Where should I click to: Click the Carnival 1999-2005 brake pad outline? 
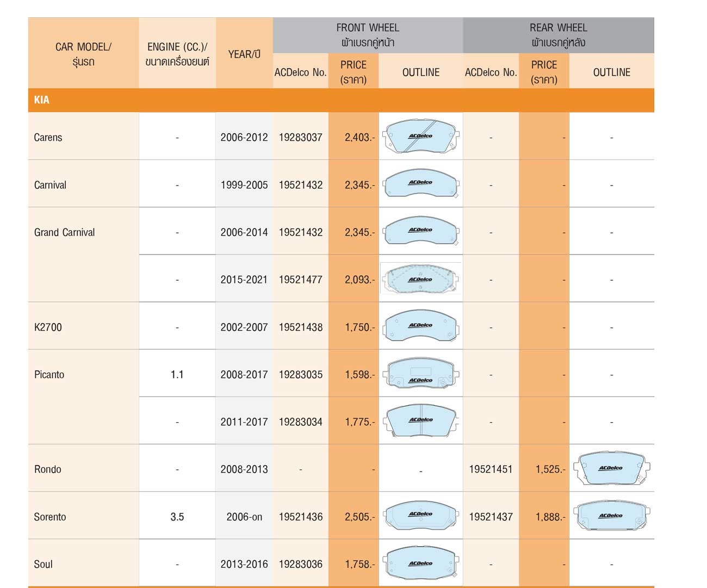tap(421, 184)
